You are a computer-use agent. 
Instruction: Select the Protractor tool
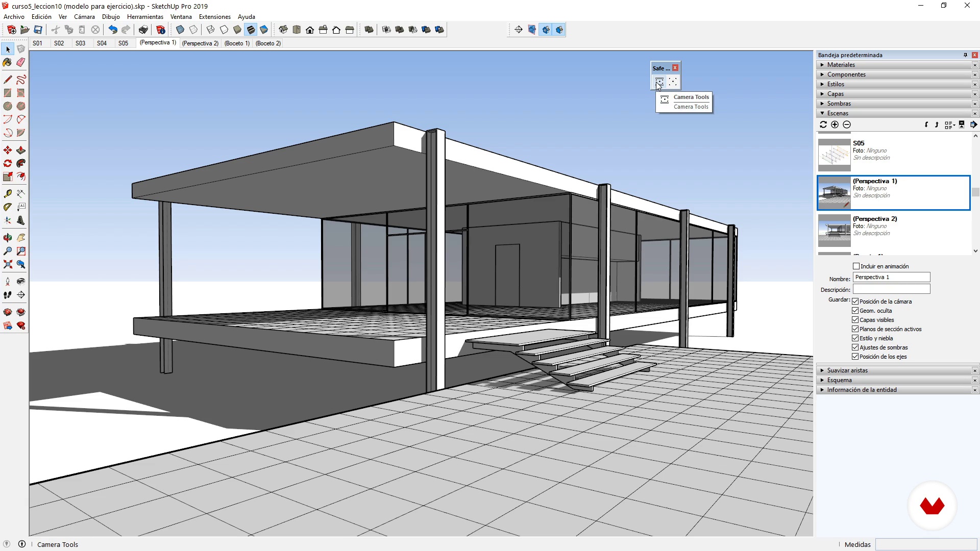pos(8,207)
